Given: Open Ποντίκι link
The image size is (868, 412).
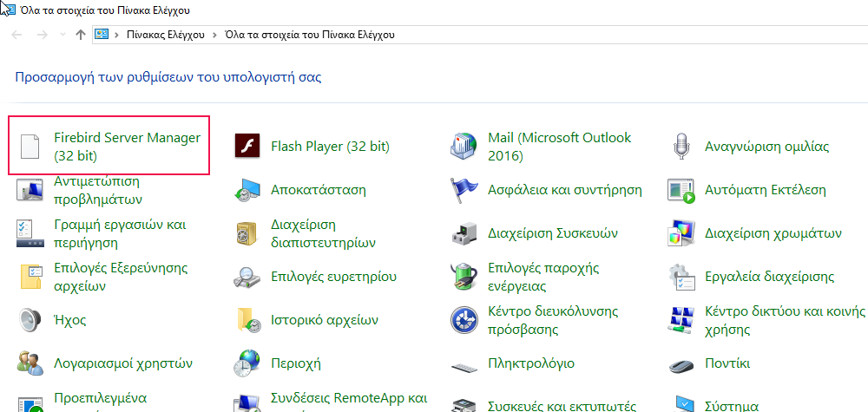Looking at the screenshot, I should 727,363.
